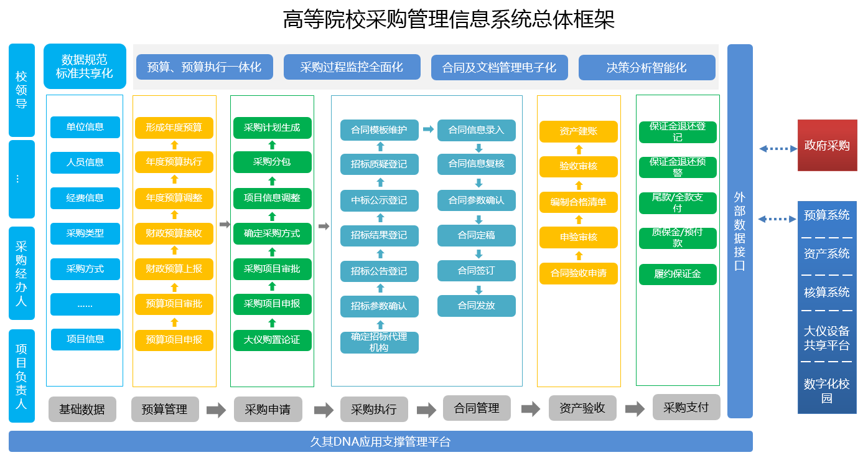Open the 预算、预算执行一体化 header
The height and width of the screenshot is (460, 868).
click(204, 67)
